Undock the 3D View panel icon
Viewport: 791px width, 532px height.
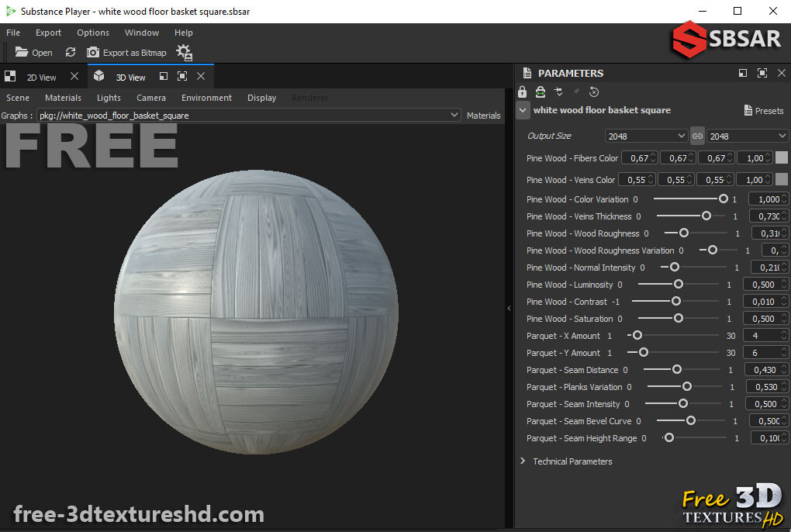click(163, 76)
